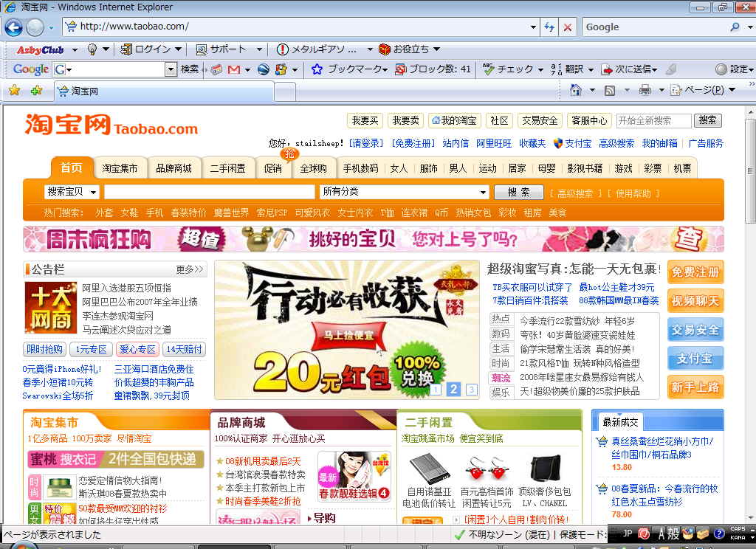
Task: Expand the search provider dropdown arrow
Action: tap(749, 27)
